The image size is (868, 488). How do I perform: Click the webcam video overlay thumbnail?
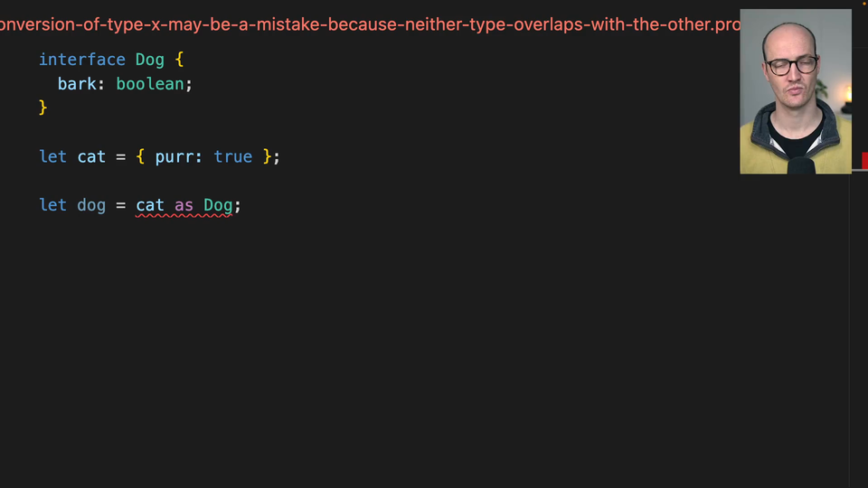point(795,91)
